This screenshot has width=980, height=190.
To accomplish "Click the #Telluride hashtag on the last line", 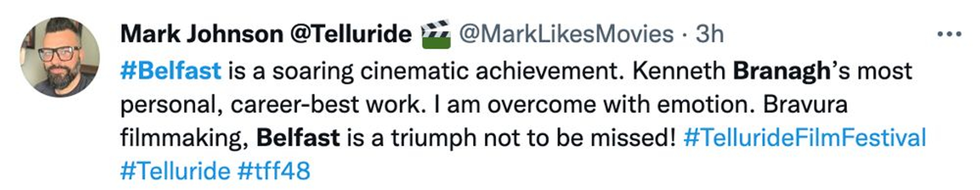I will click(175, 171).
